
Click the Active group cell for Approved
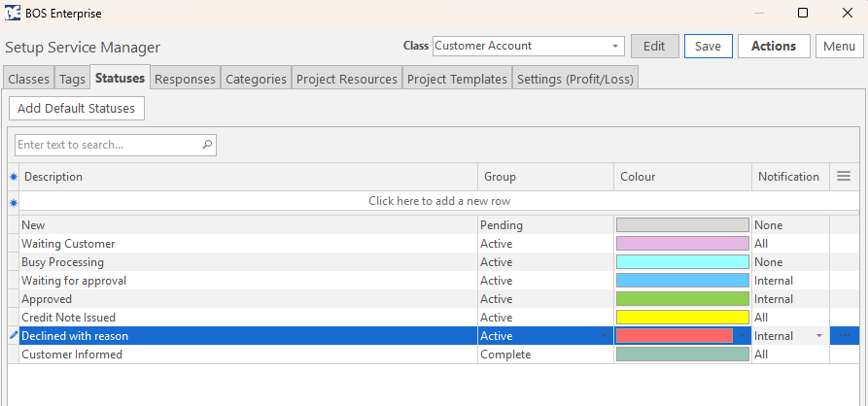pos(546,299)
